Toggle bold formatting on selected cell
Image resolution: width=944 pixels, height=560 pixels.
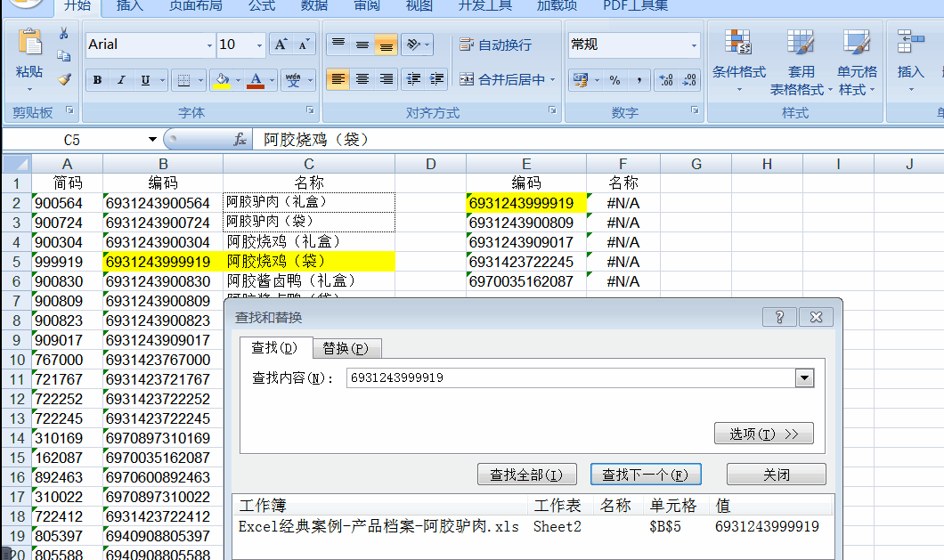pos(96,80)
